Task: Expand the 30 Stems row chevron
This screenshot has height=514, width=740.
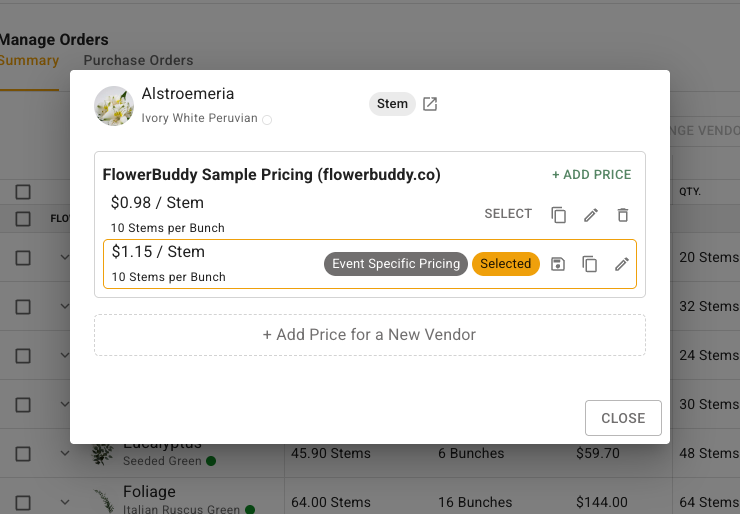Action: coord(65,404)
